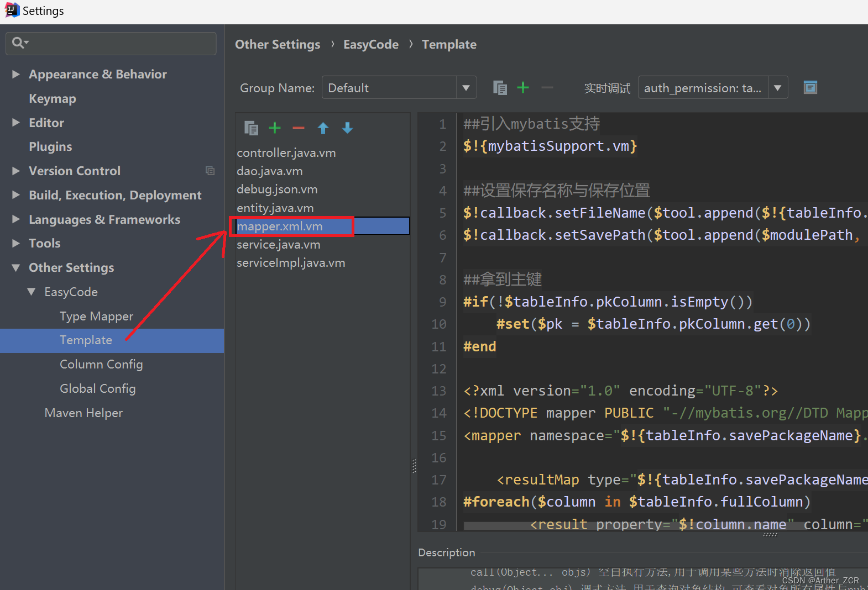Expand Version Control tree arrow
The height and width of the screenshot is (590, 868).
pyautogui.click(x=16, y=171)
